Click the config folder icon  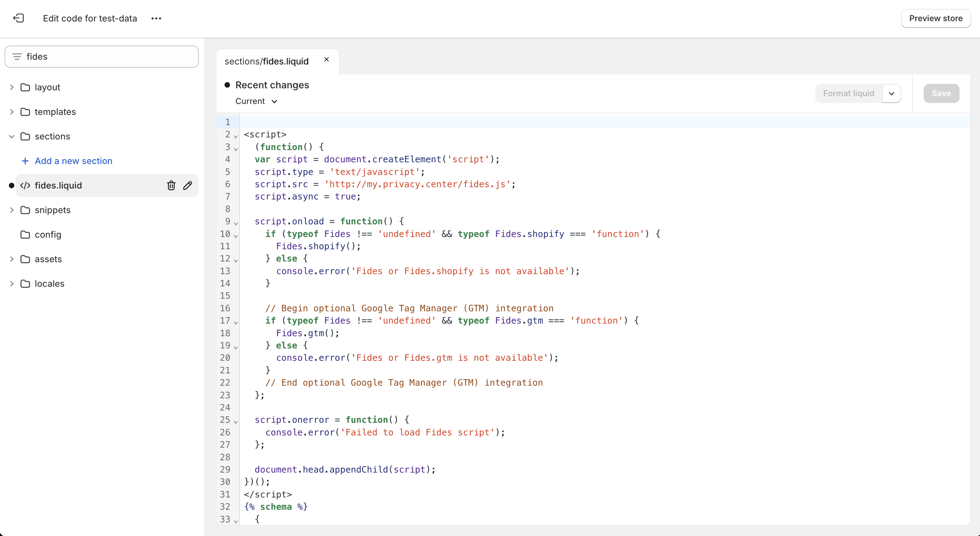click(x=25, y=235)
